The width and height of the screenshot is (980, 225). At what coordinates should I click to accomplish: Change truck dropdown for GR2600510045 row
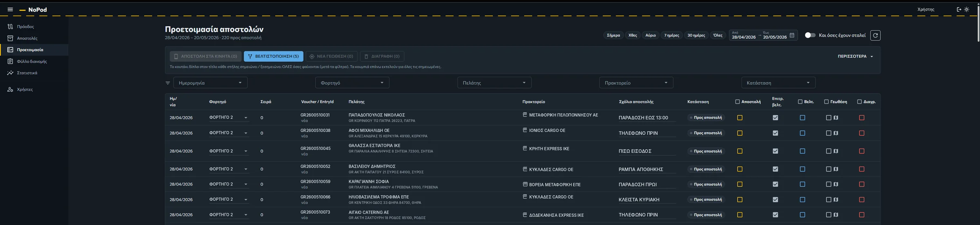229,151
